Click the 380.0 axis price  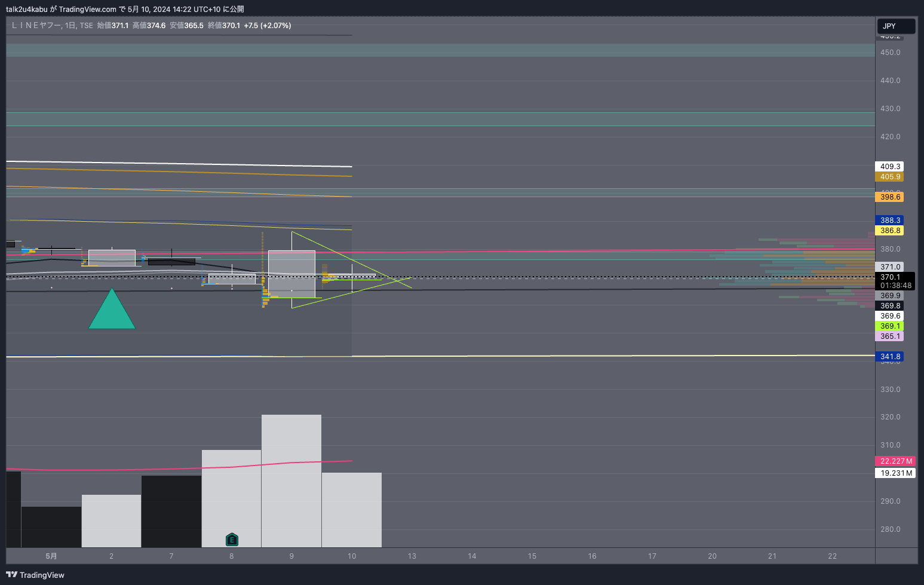pos(890,249)
